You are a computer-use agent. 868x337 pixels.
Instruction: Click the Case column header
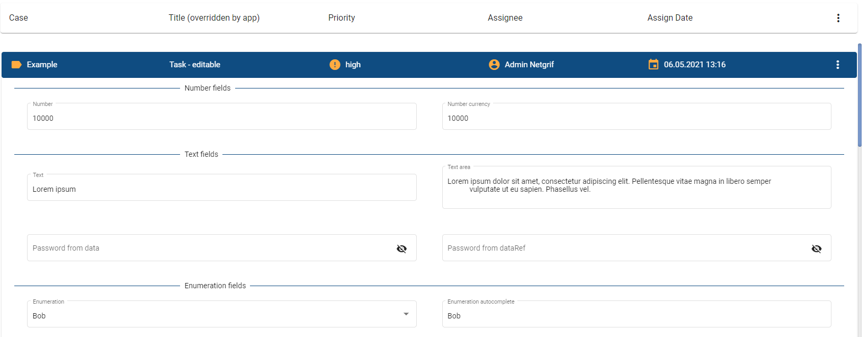[x=19, y=18]
